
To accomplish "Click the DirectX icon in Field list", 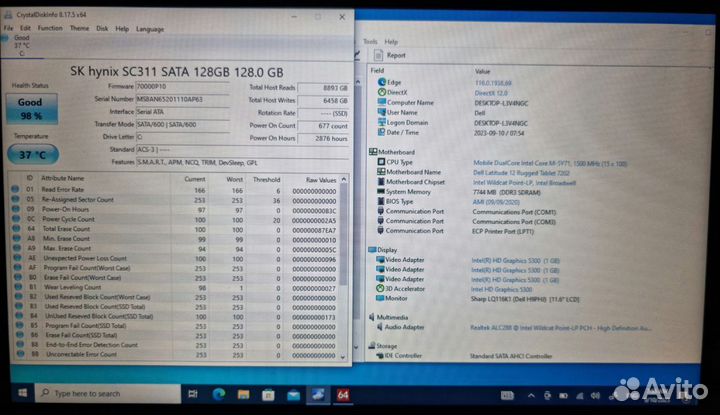I will pos(381,92).
